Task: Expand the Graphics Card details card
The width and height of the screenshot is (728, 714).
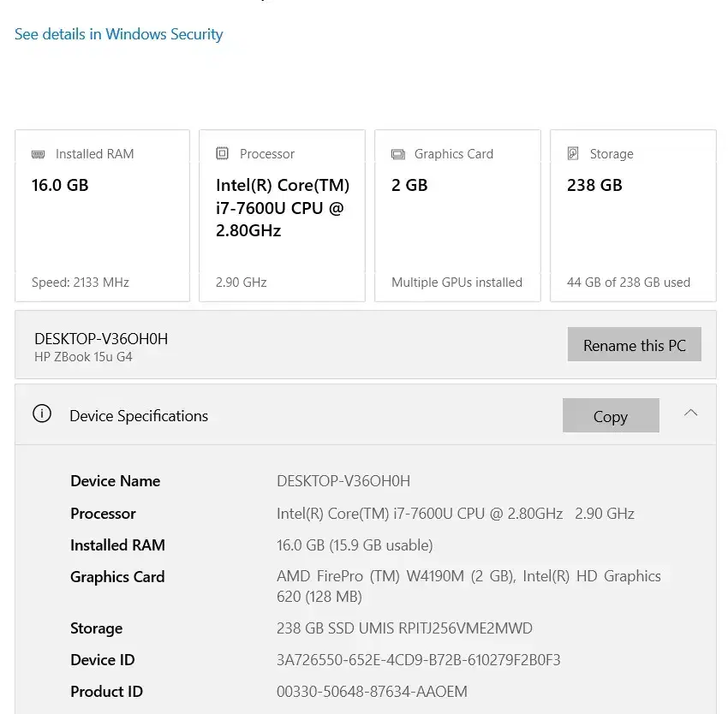Action: click(x=457, y=215)
